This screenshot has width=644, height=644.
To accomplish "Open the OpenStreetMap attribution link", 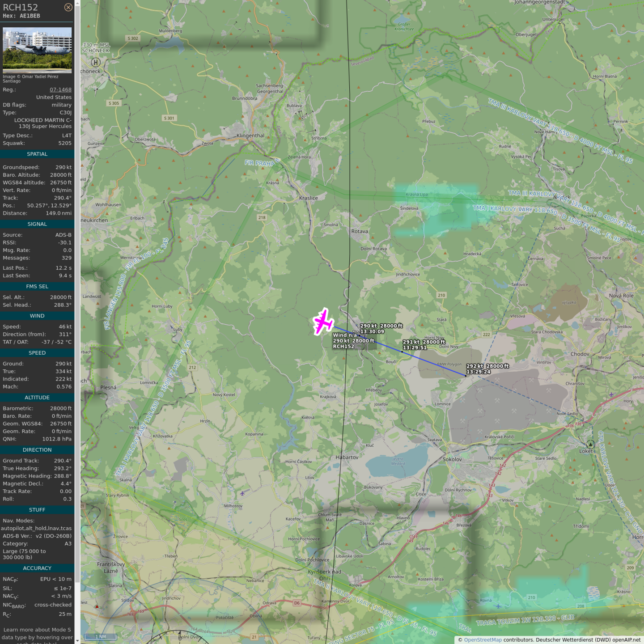I will (483, 640).
